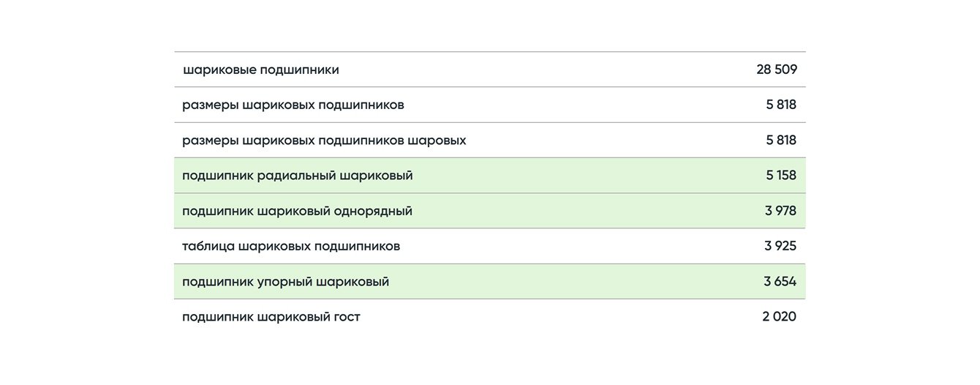Click the 'таблица шариковых подшипников' keyword
This screenshot has height=385, width=980.
[291, 247]
